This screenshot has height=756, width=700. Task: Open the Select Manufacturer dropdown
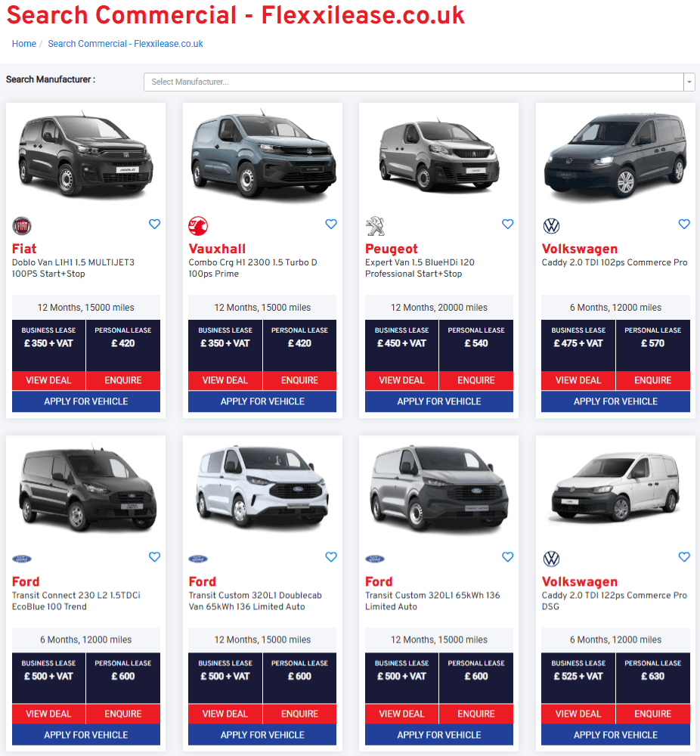click(412, 82)
